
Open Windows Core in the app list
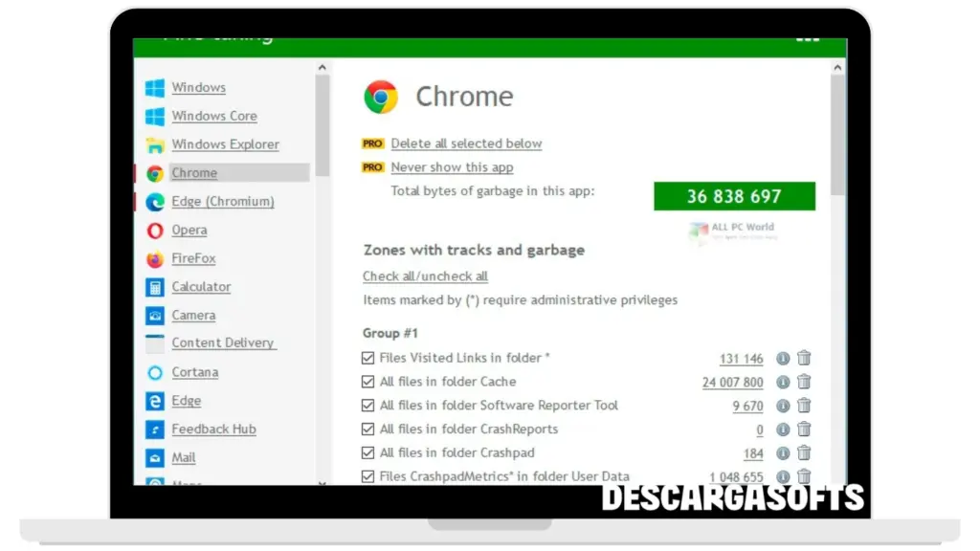[214, 116]
